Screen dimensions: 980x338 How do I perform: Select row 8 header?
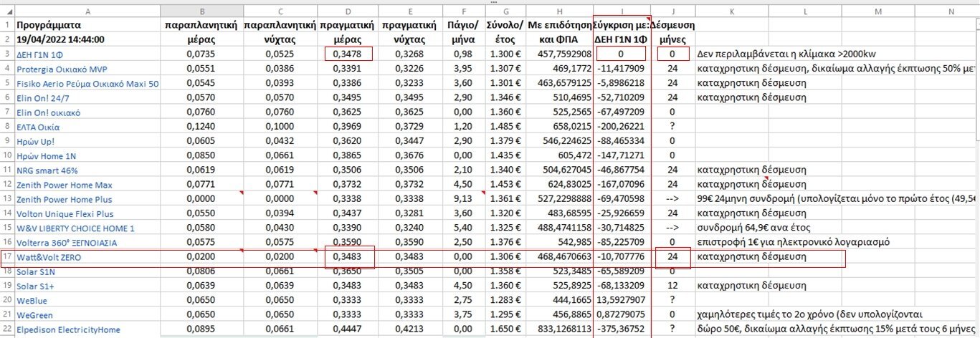coord(6,127)
